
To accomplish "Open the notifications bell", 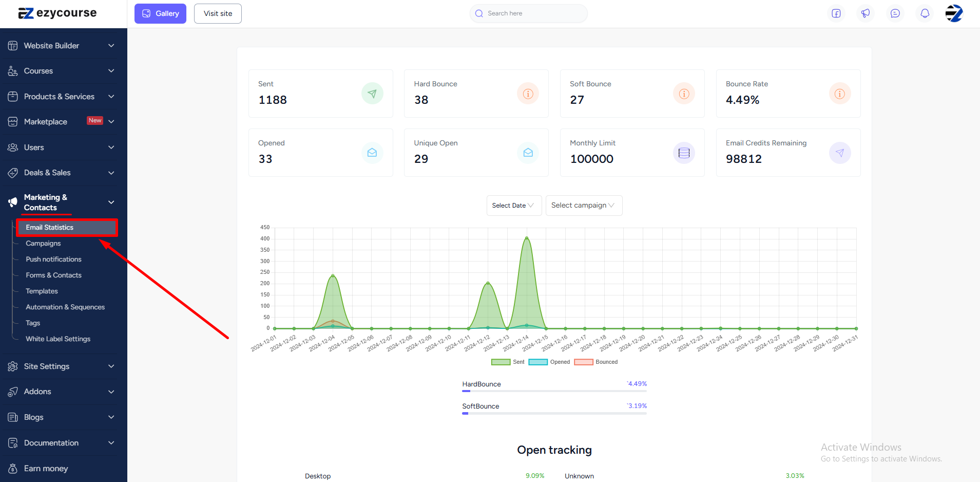I will pyautogui.click(x=925, y=13).
